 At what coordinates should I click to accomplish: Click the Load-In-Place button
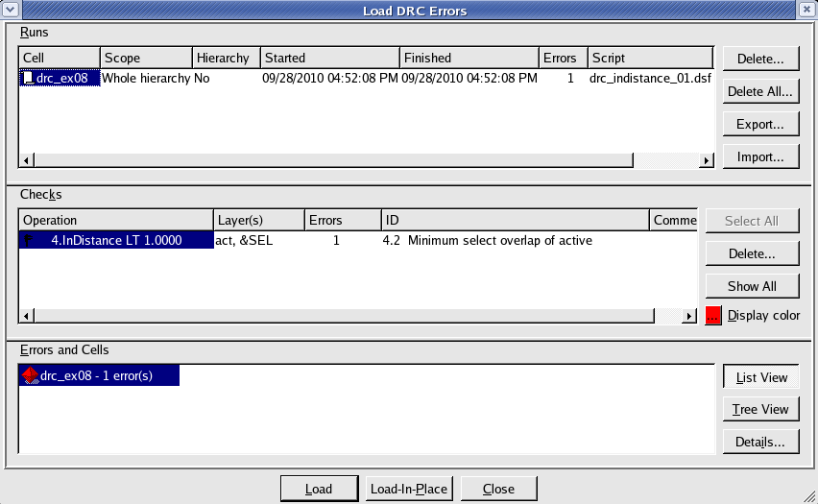[409, 489]
